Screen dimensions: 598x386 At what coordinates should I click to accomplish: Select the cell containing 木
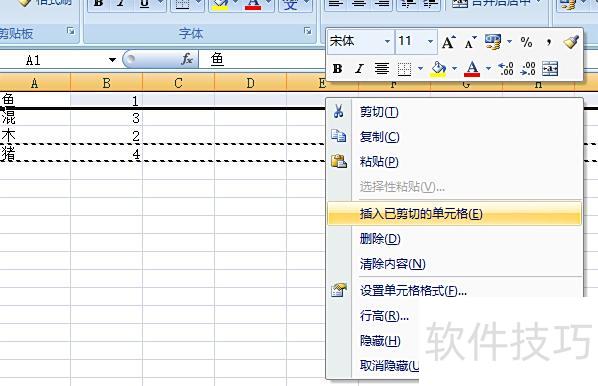click(x=35, y=135)
